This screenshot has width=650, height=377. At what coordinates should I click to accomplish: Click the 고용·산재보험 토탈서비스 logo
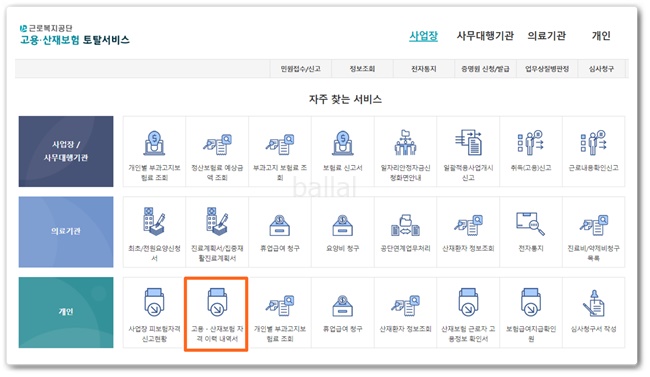[75, 35]
